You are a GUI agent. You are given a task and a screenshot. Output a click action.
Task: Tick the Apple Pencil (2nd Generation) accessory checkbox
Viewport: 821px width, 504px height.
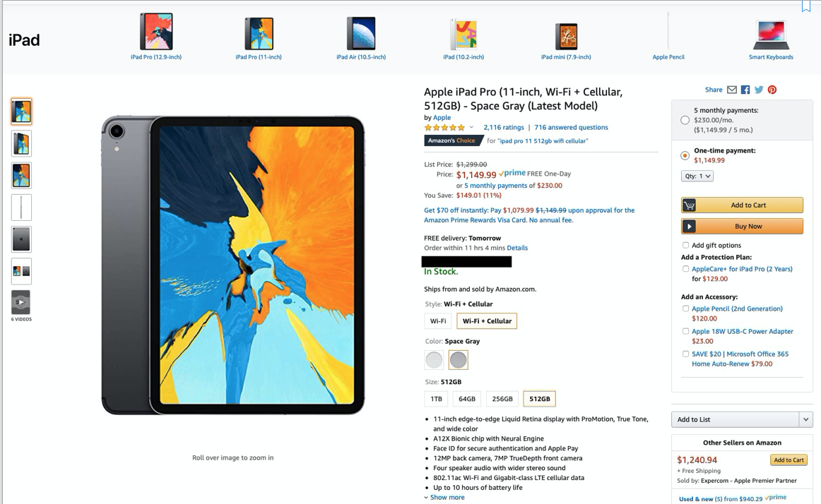(x=685, y=308)
